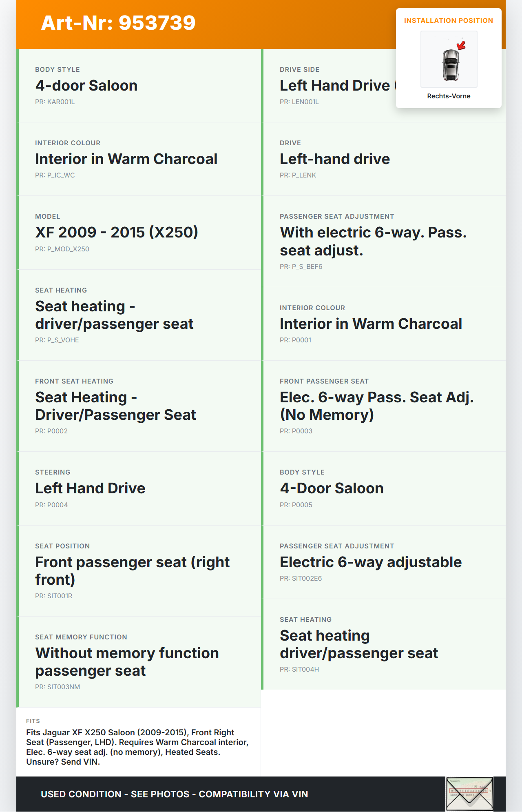Click the Art-Nr 953739 heading
Image resolution: width=522 pixels, height=812 pixels.
(118, 23)
